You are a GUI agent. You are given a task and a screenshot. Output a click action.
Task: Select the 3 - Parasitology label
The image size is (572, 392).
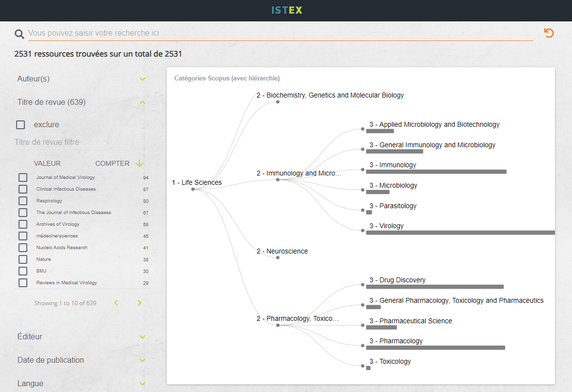click(393, 206)
